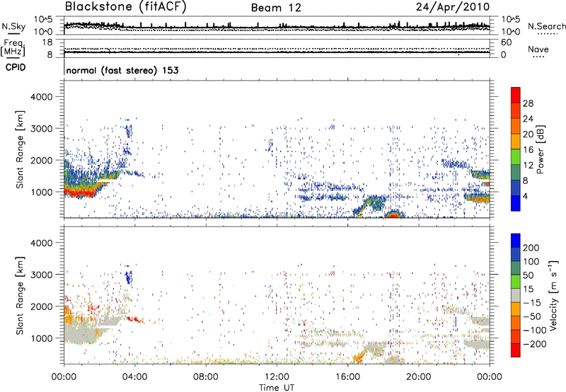Screen dimensions: 566x392
Task: Click the red power echo near 18:30 UT
Action: [x=394, y=214]
